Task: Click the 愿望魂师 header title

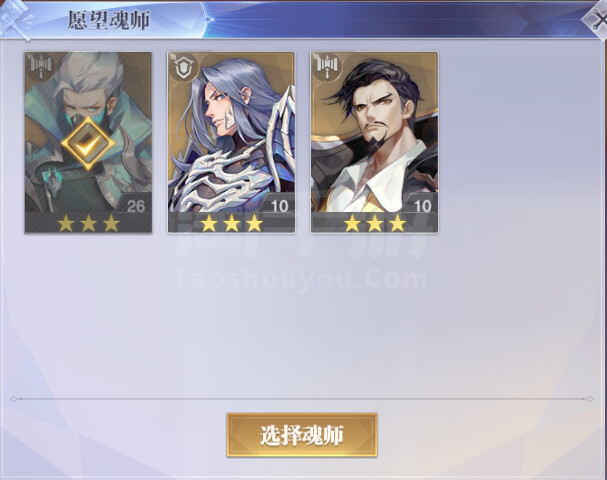Action: coord(108,20)
